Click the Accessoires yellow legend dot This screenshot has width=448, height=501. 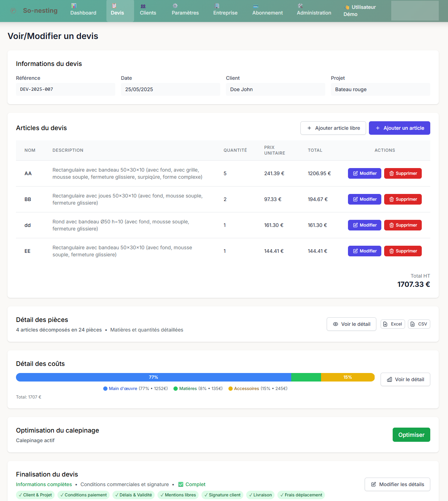tap(231, 389)
